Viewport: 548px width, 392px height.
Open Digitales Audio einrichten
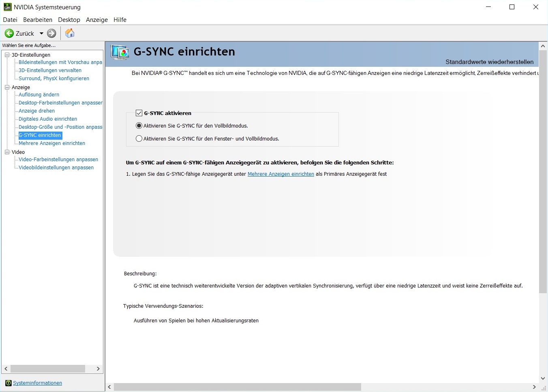(48, 119)
